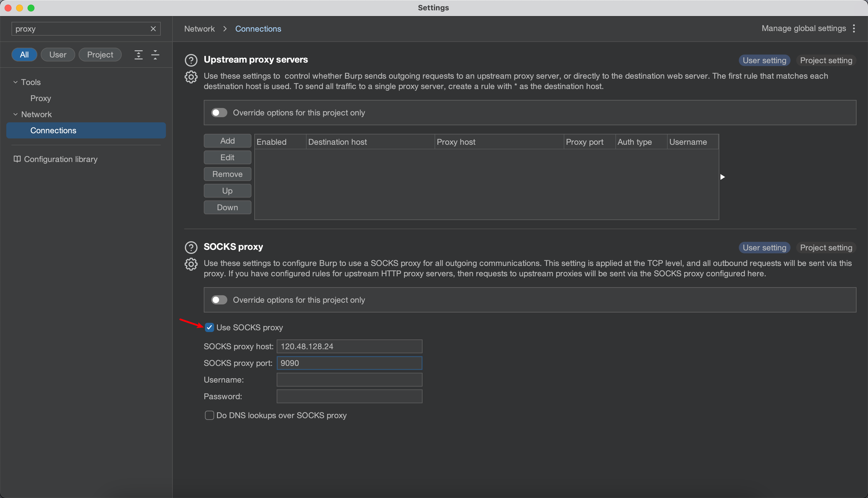Click the expand all sections icon
This screenshot has height=498, width=868.
pyautogui.click(x=138, y=55)
